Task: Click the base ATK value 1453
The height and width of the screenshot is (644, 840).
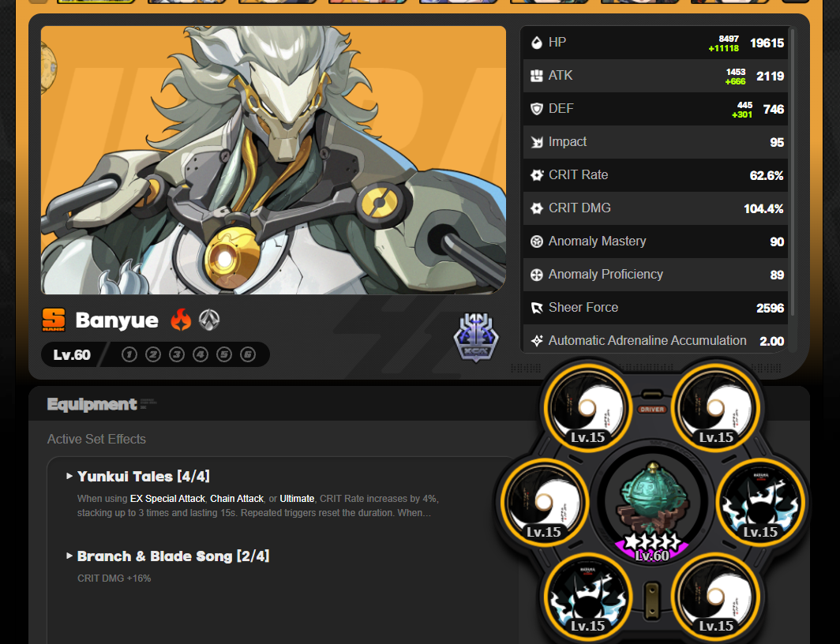Action: click(x=736, y=72)
